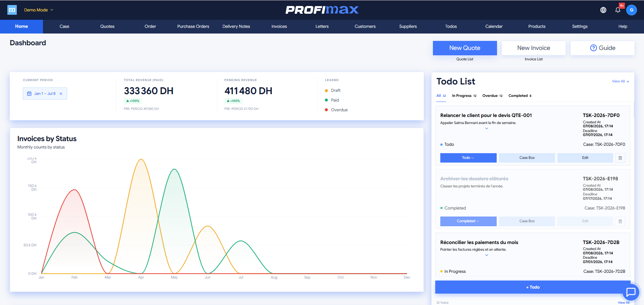Open Todo status dropdown for TSK-2026-7DF0
Viewport: 644px width, 305px height.
pos(468,158)
